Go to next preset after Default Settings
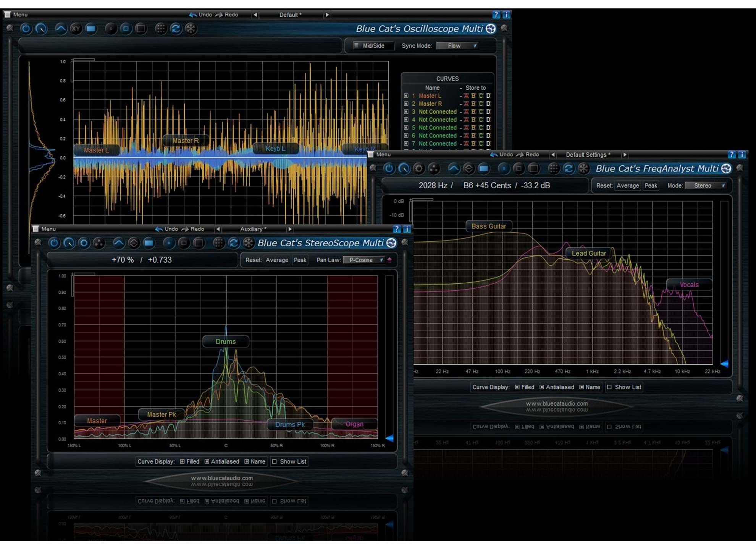 coord(625,155)
